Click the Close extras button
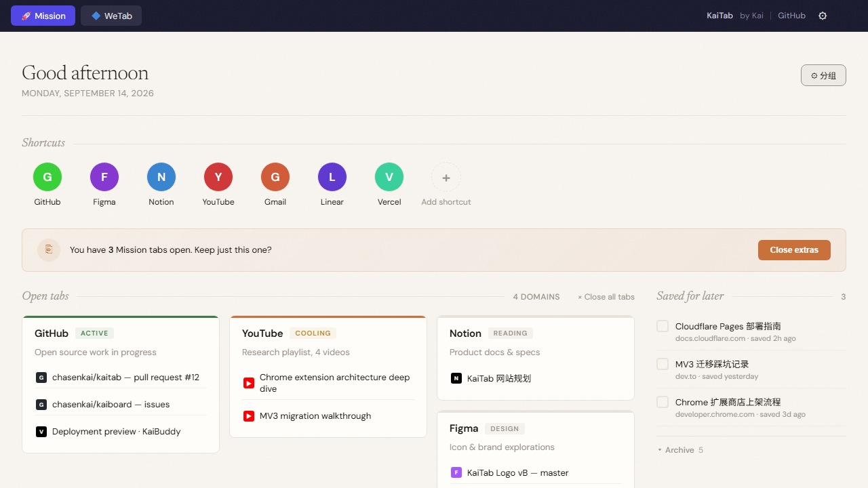868x488 pixels. pyautogui.click(x=794, y=250)
